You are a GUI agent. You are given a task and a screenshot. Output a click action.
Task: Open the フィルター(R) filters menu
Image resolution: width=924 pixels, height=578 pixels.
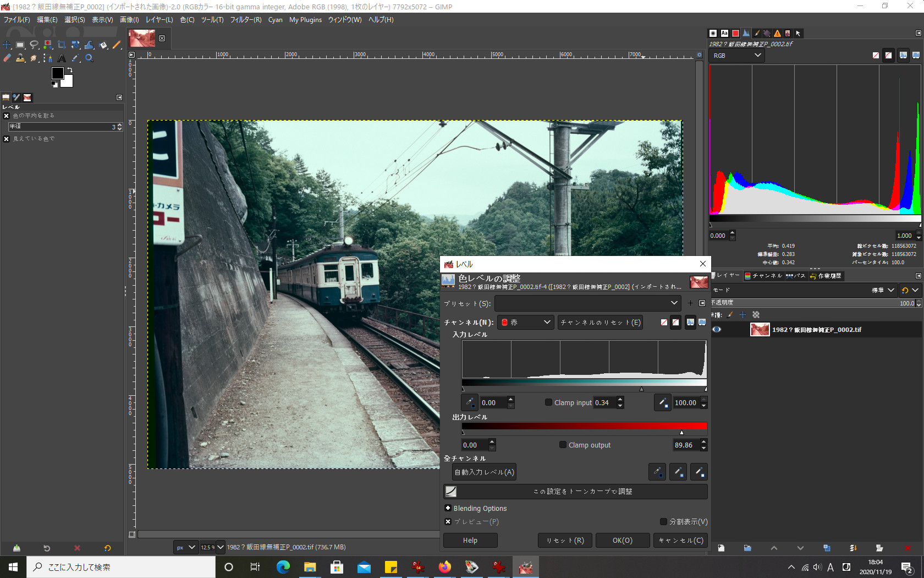(246, 20)
